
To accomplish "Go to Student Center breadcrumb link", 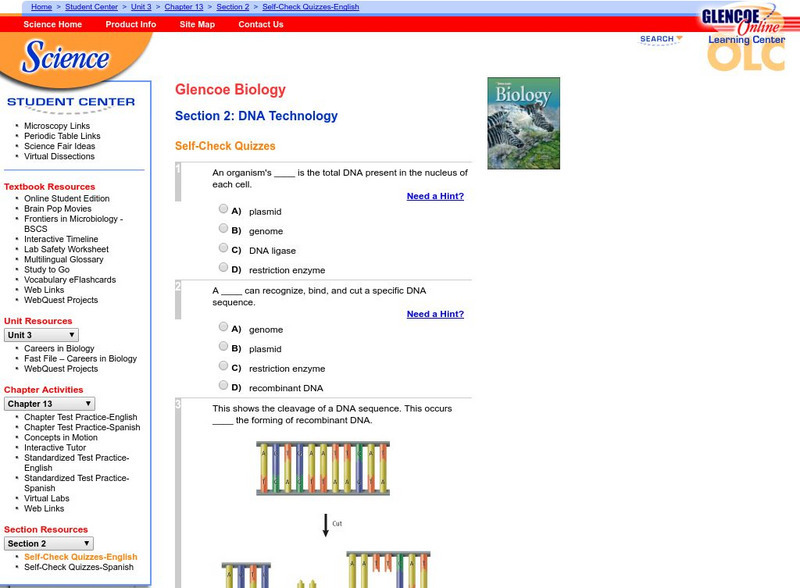I will pyautogui.click(x=91, y=7).
